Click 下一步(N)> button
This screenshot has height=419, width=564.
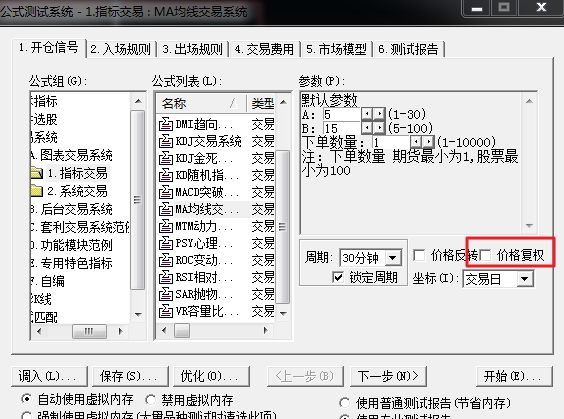(388, 376)
